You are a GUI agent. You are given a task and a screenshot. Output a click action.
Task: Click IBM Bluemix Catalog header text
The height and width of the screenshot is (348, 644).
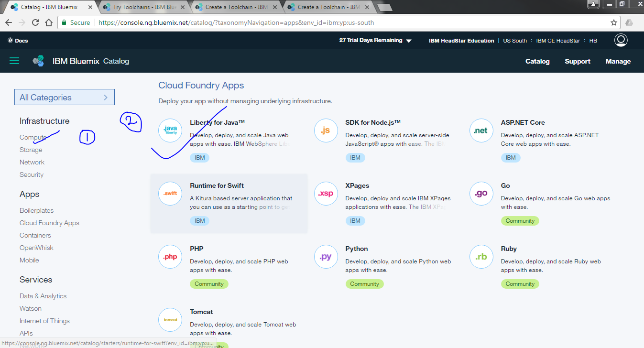[x=91, y=61]
